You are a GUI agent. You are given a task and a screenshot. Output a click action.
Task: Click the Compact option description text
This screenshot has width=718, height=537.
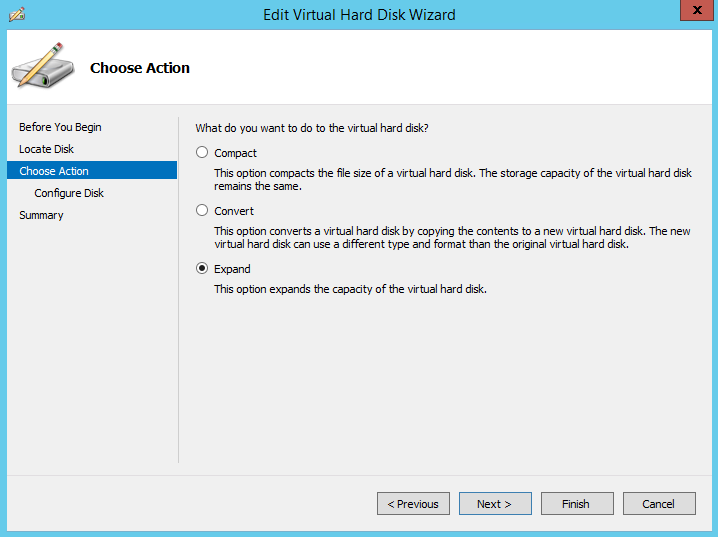click(x=452, y=180)
